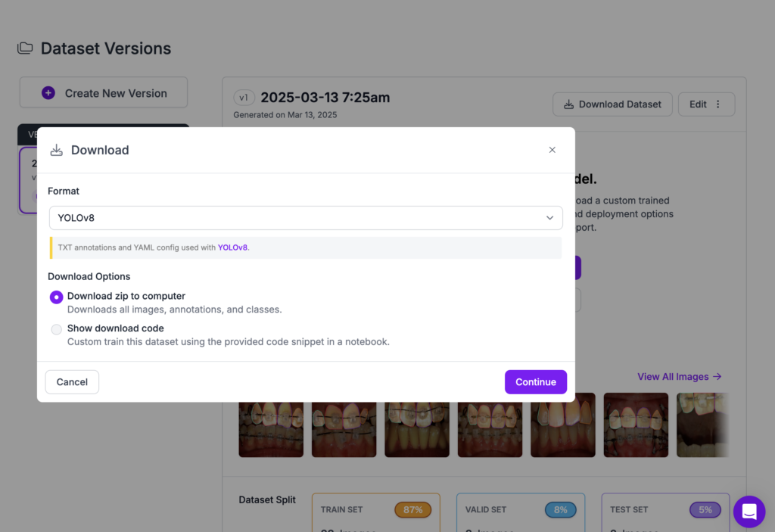Close the Download dialog with X

click(x=552, y=150)
